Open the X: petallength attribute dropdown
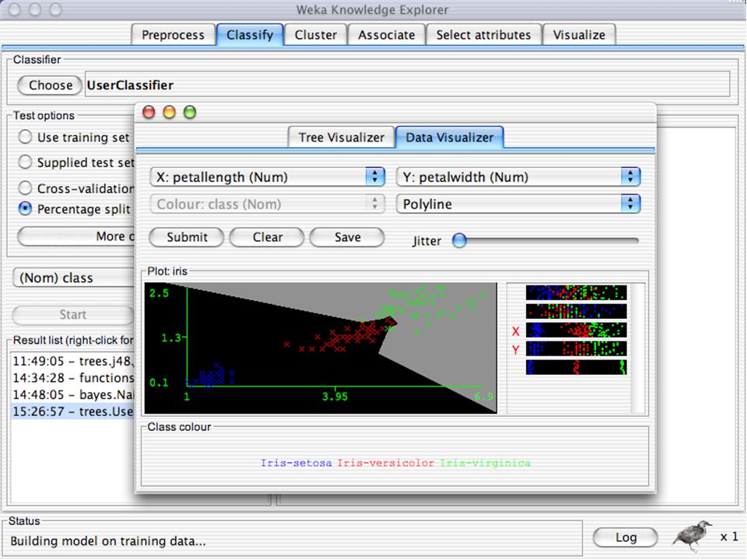Screen dimensions: 747x560 (267, 177)
